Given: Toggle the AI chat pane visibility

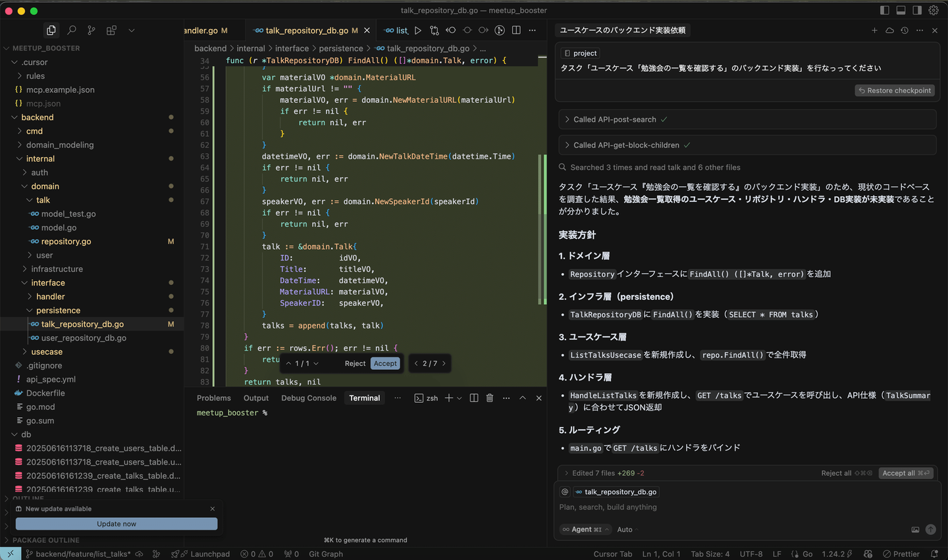Looking at the screenshot, I should pos(917,11).
